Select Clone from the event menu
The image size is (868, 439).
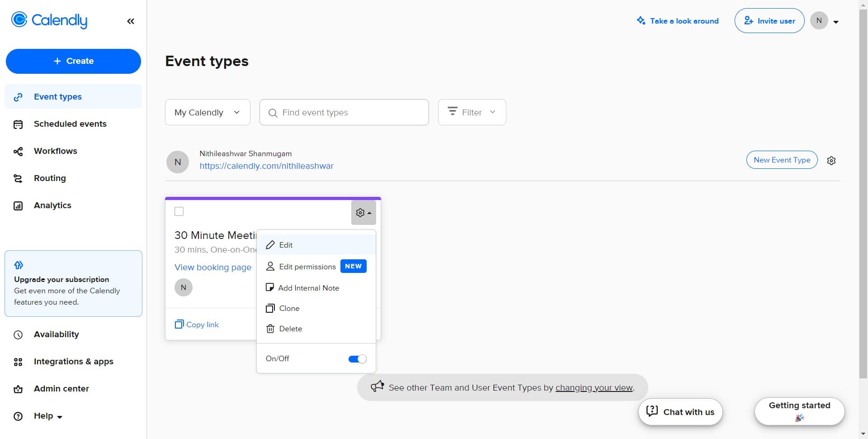[x=289, y=308]
